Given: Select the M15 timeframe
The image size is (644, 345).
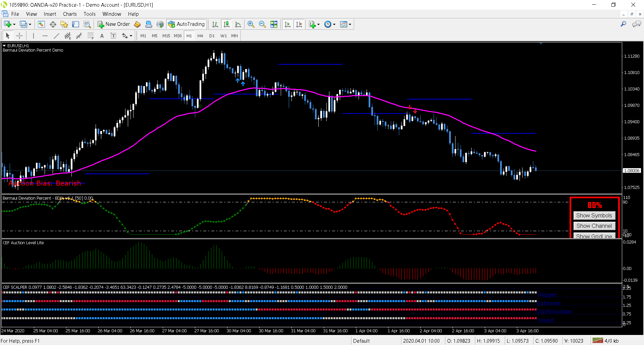Looking at the screenshot, I should click(x=166, y=36).
